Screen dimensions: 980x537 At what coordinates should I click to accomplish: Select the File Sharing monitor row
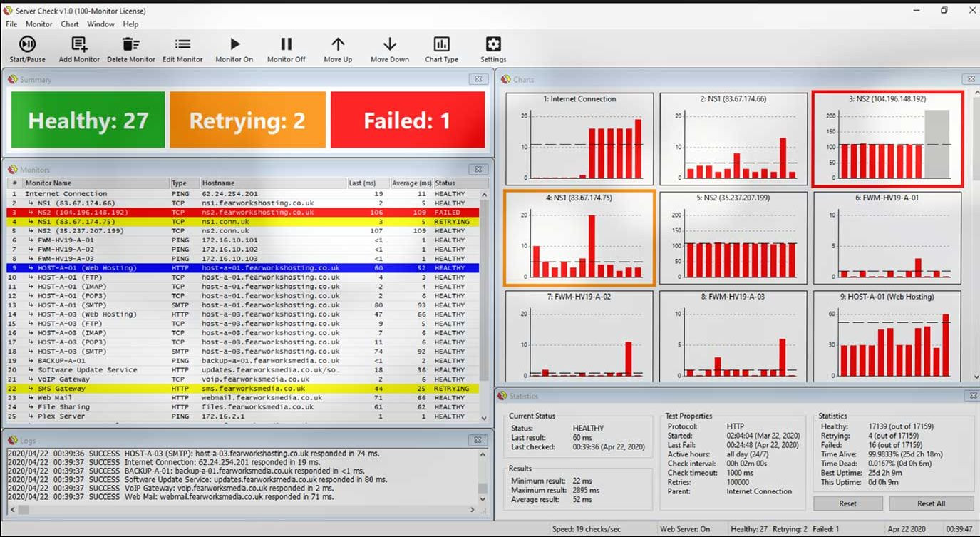click(242, 407)
